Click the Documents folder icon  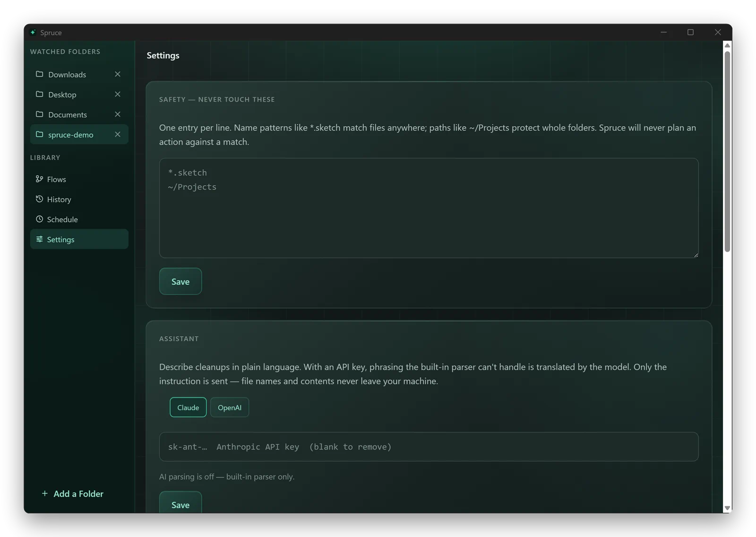(x=40, y=114)
